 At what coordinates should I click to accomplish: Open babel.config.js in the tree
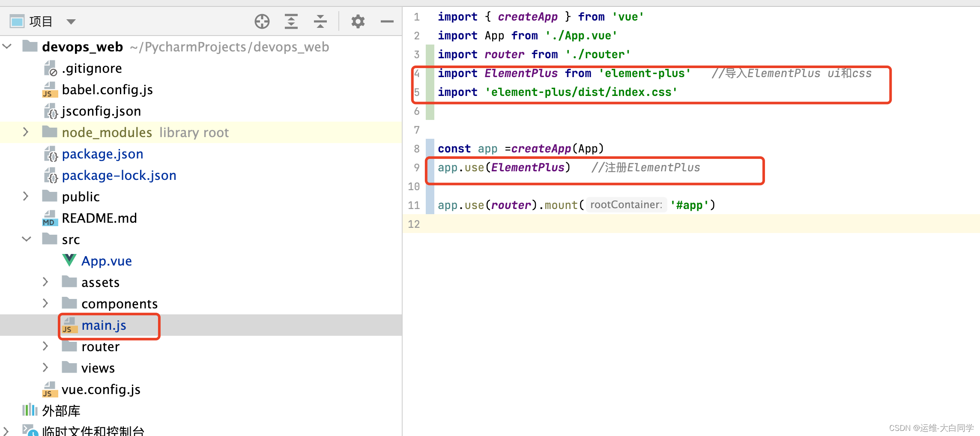[x=107, y=90]
